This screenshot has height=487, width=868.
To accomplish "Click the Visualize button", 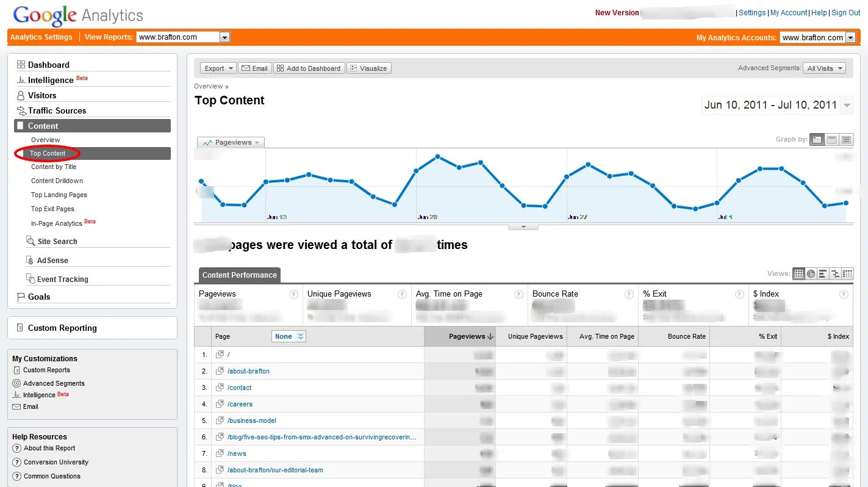I will (368, 68).
